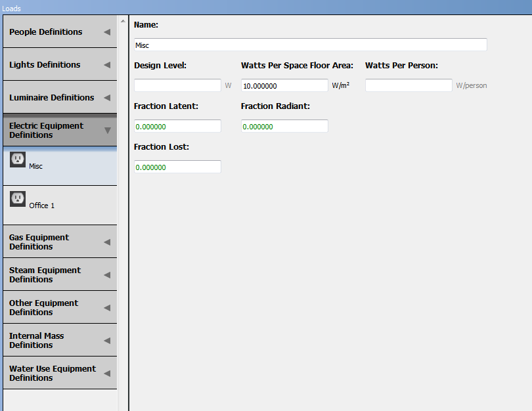
Task: Expand Luminaire Definitions section arrow
Action: 107,98
